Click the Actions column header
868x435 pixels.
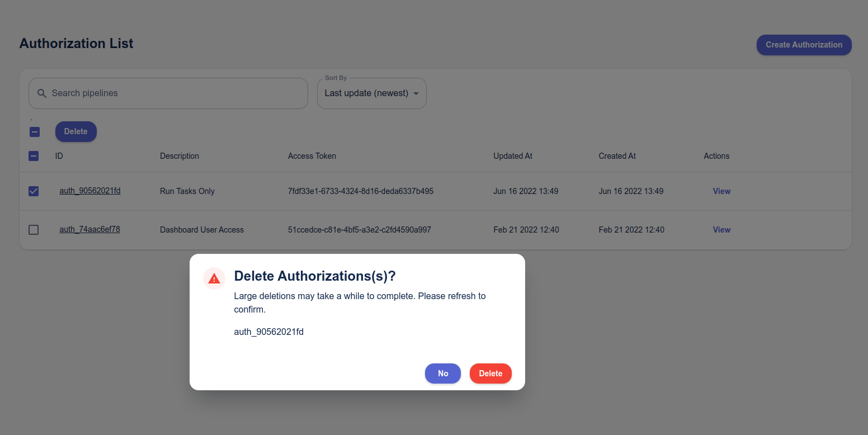click(716, 156)
